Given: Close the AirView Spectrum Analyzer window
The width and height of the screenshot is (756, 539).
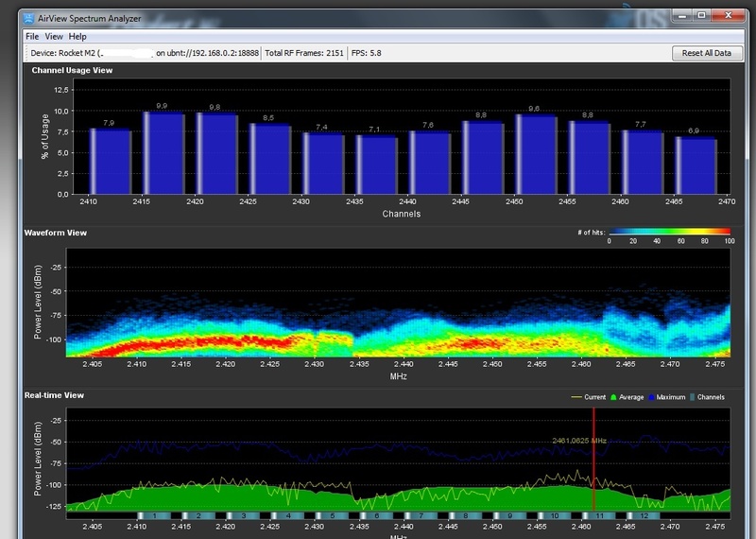Looking at the screenshot, I should click(x=730, y=17).
